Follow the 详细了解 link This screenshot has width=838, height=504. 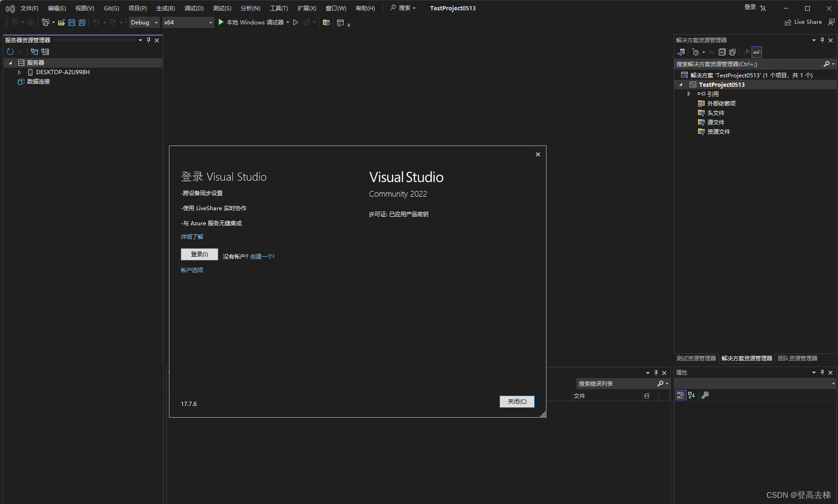point(192,237)
